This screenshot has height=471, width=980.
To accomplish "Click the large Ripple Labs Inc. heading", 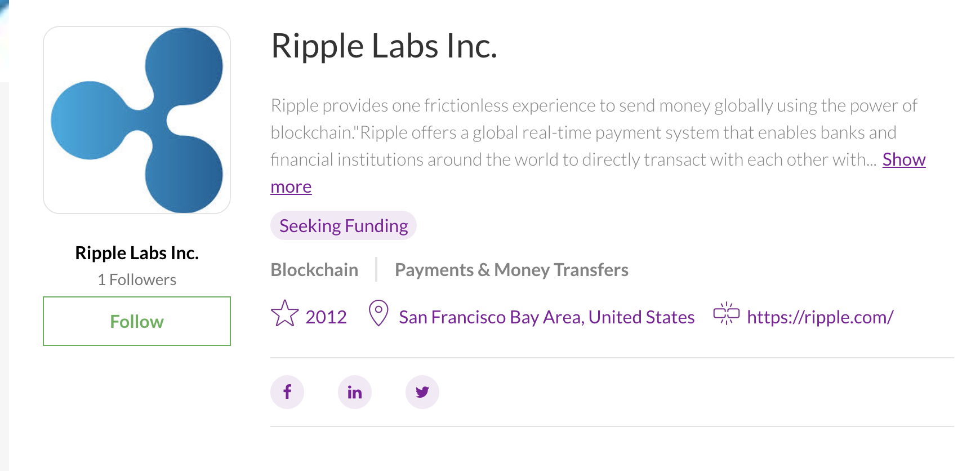I will coord(384,46).
